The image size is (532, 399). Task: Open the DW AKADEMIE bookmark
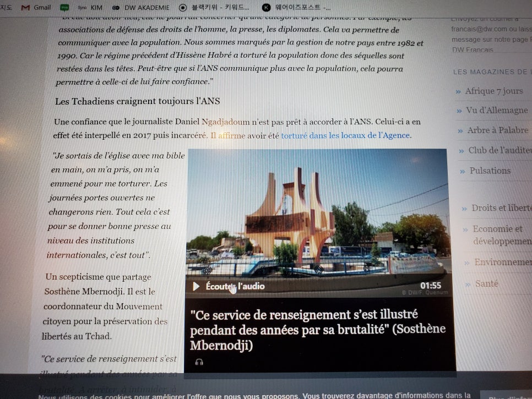tap(141, 8)
